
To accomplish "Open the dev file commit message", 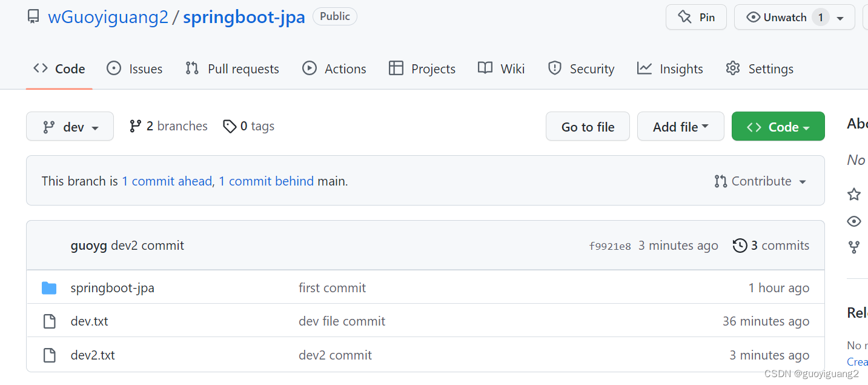I will click(342, 321).
